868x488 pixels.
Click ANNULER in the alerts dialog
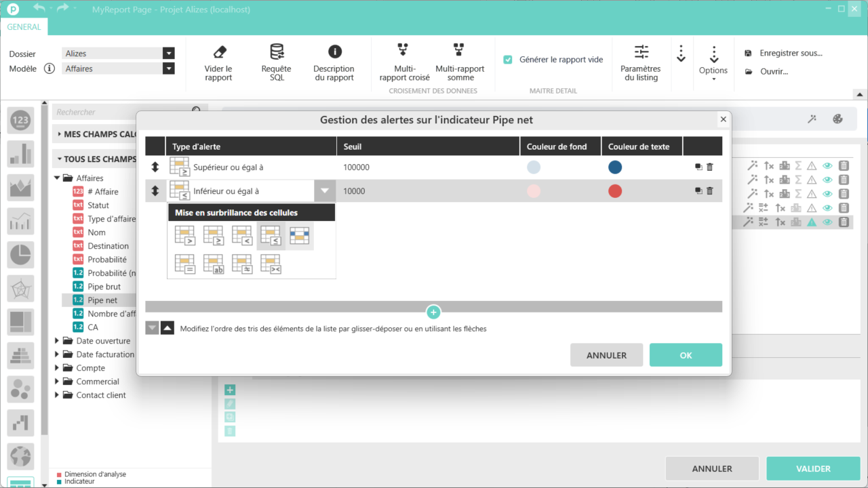pos(606,355)
